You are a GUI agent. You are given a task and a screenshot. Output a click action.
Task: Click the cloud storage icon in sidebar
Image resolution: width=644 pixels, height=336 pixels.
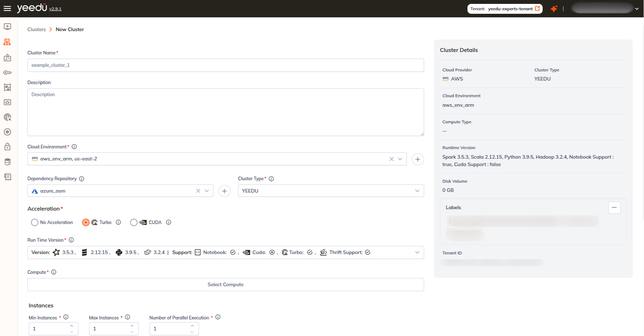(x=7, y=102)
